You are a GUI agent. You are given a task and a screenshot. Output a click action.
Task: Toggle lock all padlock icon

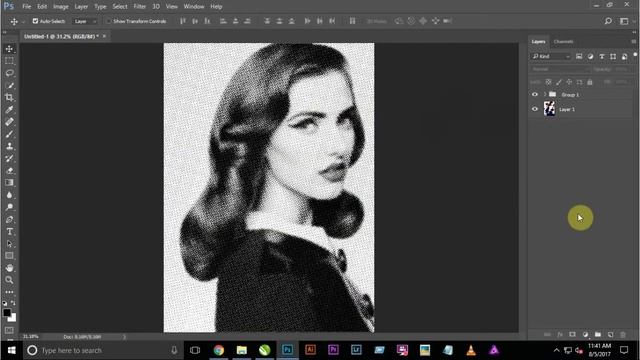point(590,82)
